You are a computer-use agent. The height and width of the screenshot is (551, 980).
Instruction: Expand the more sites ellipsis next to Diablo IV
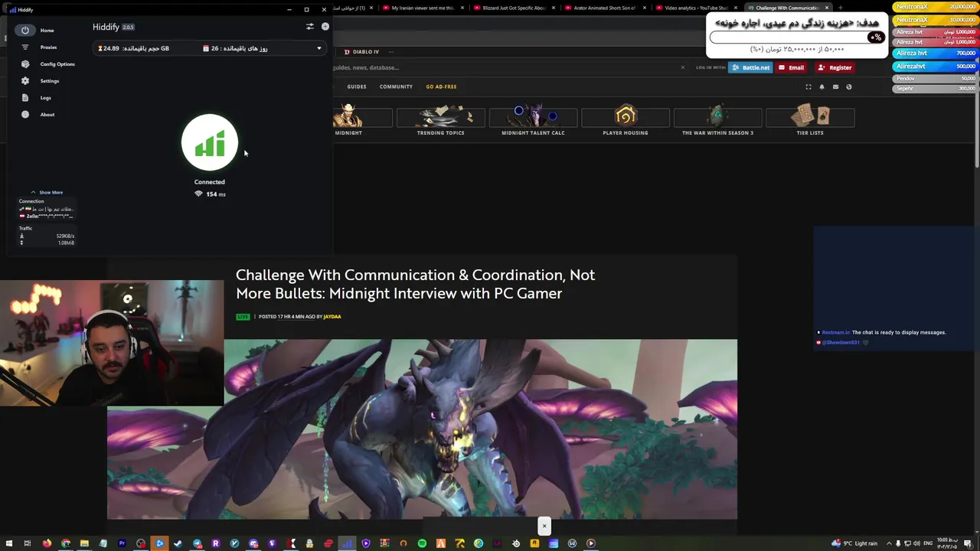tap(391, 52)
